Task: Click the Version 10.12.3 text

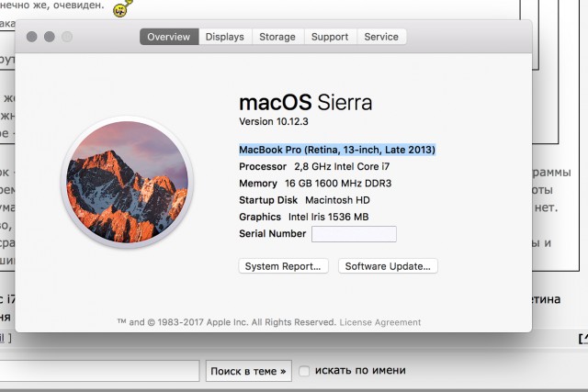Action: (274, 121)
